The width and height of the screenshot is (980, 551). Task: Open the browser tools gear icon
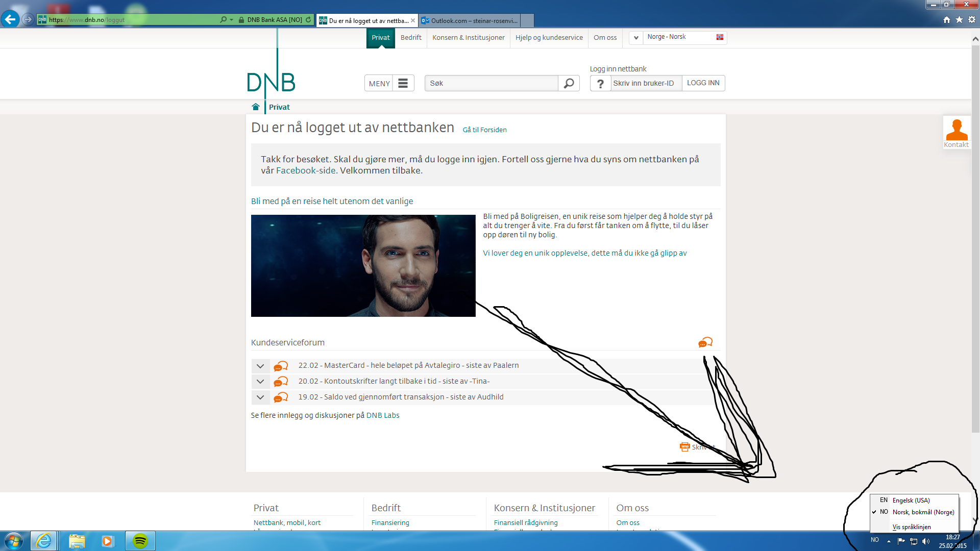(x=972, y=19)
